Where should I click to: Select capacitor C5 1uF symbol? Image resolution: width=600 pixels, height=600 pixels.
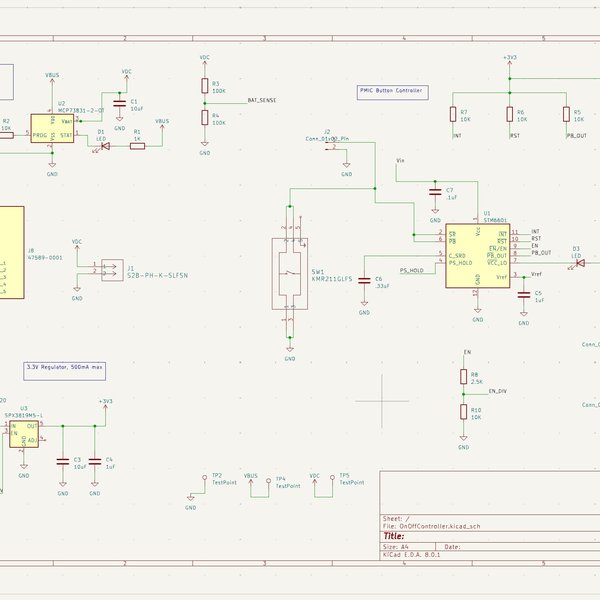[x=523, y=295]
